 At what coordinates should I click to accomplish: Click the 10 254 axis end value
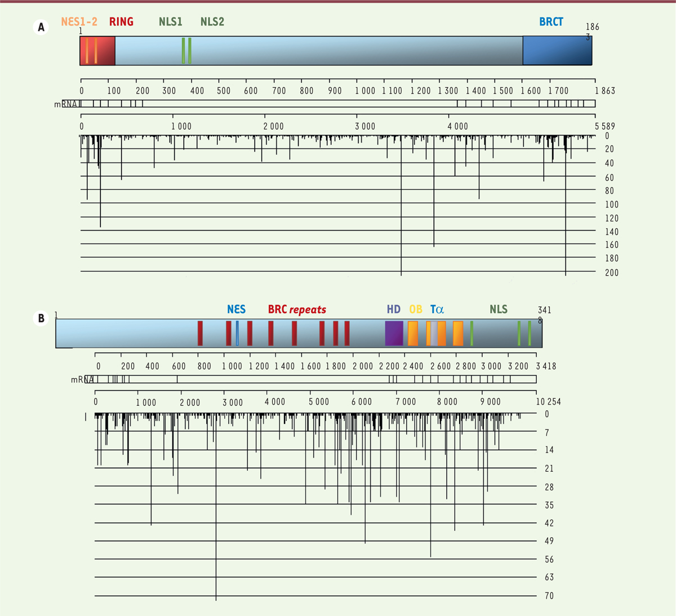tap(549, 402)
